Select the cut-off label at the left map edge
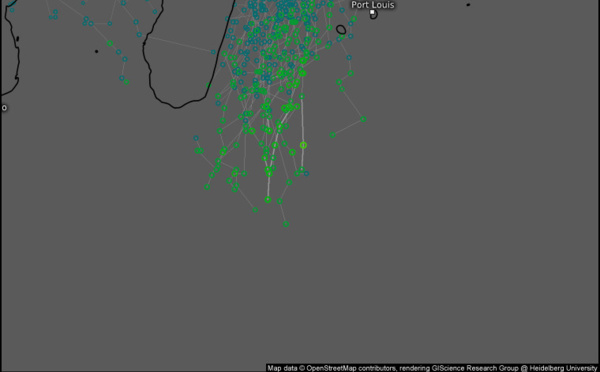 click(4, 108)
